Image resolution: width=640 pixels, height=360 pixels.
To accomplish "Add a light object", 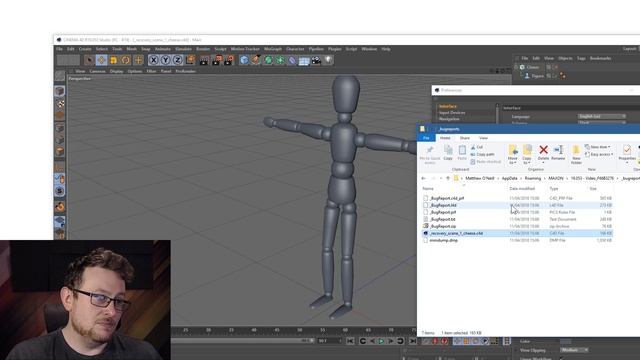I will (x=329, y=60).
